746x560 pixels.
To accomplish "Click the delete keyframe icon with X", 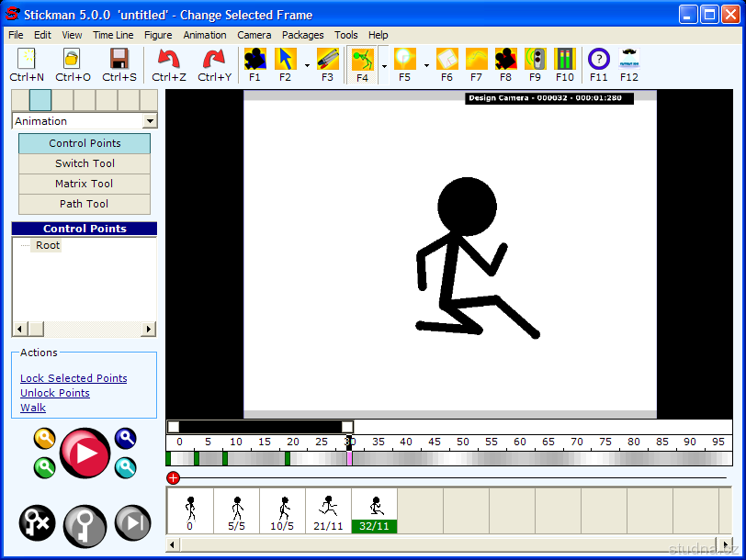I will [38, 524].
